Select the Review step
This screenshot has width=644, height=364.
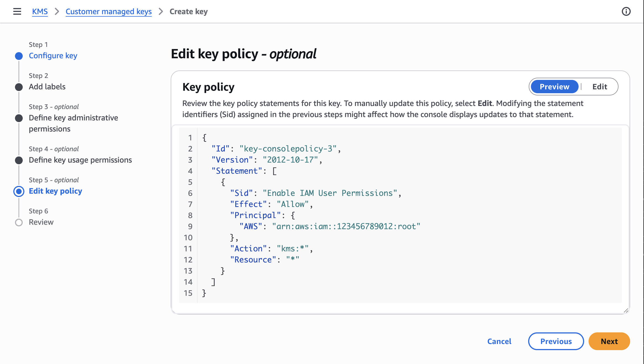41,222
